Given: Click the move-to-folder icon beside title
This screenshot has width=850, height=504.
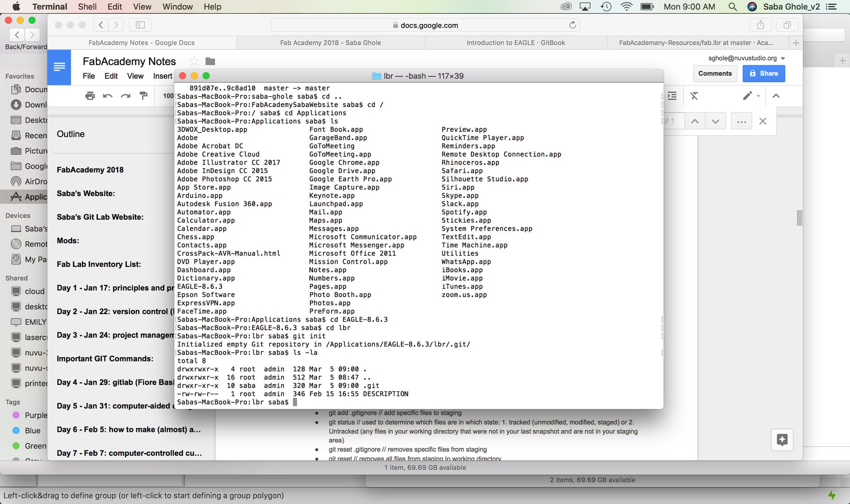Looking at the screenshot, I should point(210,62).
